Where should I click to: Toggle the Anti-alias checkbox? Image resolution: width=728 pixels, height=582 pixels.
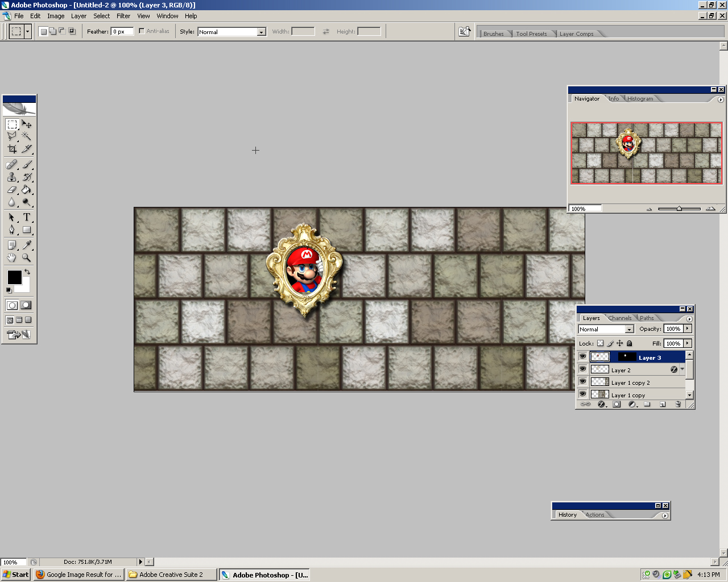142,31
